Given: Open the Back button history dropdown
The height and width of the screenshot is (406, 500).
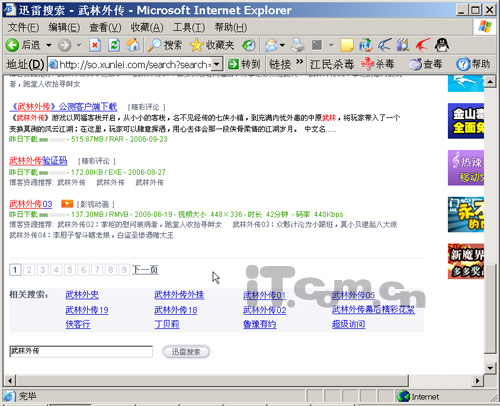Looking at the screenshot, I should tap(49, 45).
